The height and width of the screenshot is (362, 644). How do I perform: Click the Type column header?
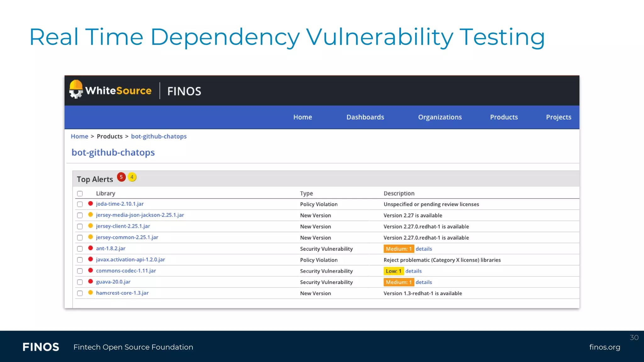(307, 194)
